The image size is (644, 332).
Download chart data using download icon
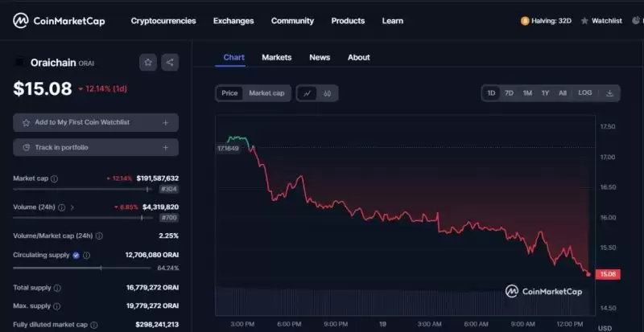609,93
